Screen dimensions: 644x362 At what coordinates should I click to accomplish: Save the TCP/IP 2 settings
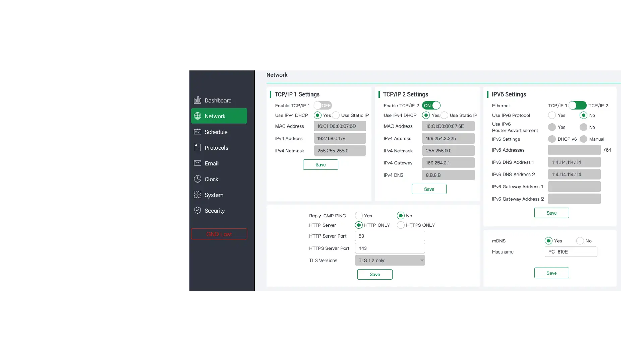point(429,189)
